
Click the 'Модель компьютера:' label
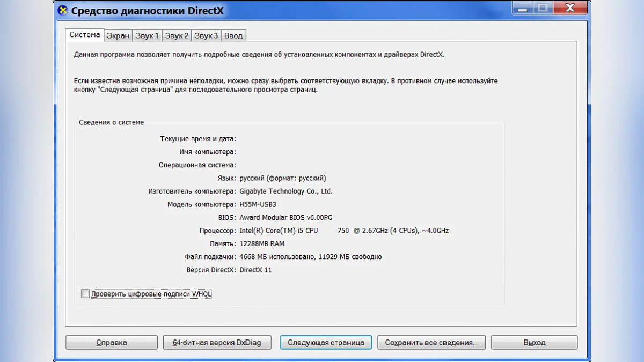pyautogui.click(x=202, y=204)
